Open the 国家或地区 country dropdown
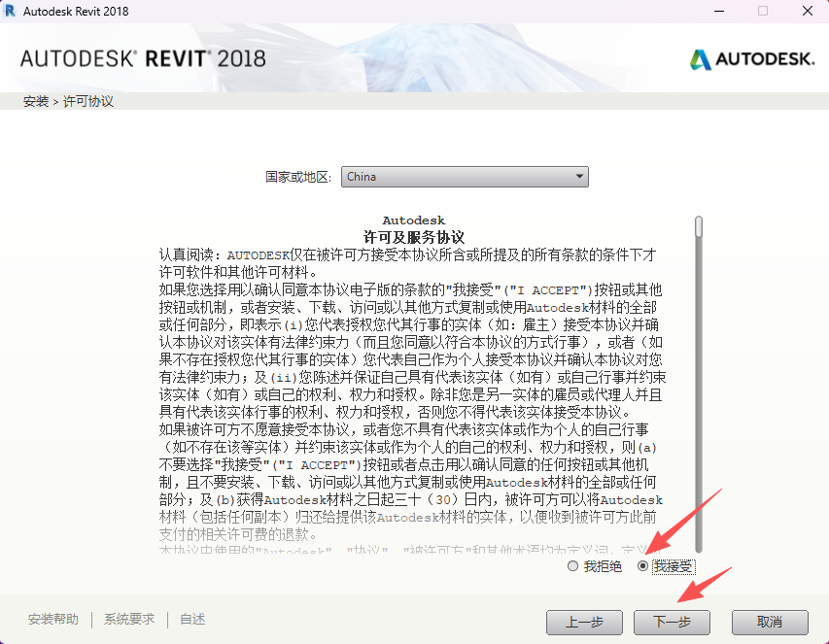The width and height of the screenshot is (829, 644). pyautogui.click(x=465, y=176)
